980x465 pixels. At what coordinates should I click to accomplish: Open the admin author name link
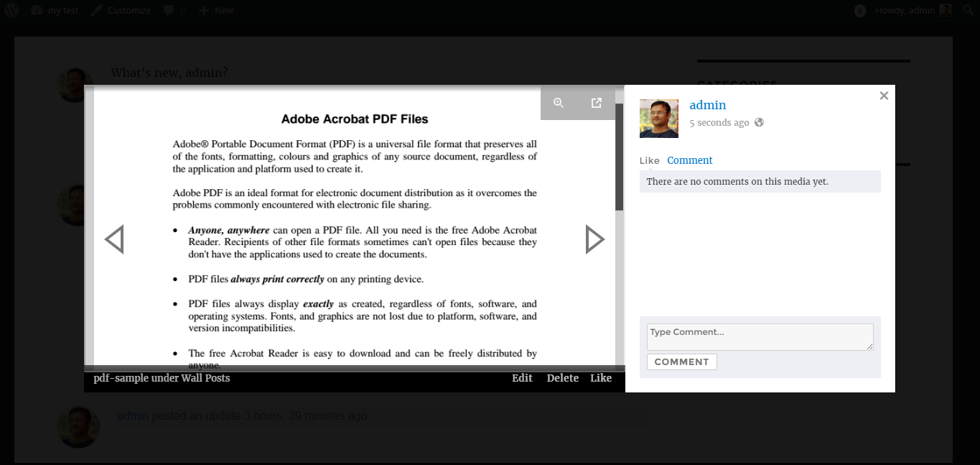point(707,105)
